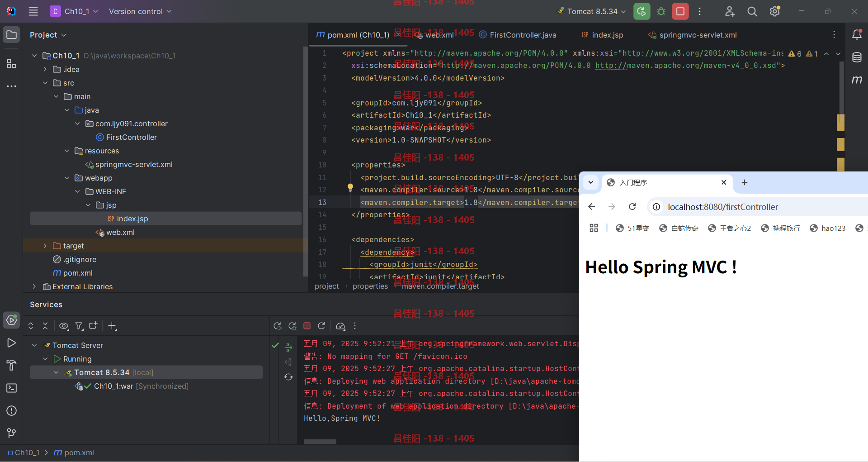The height and width of the screenshot is (462, 868).
Task: Collapse the WEB-INF folder
Action: point(77,191)
